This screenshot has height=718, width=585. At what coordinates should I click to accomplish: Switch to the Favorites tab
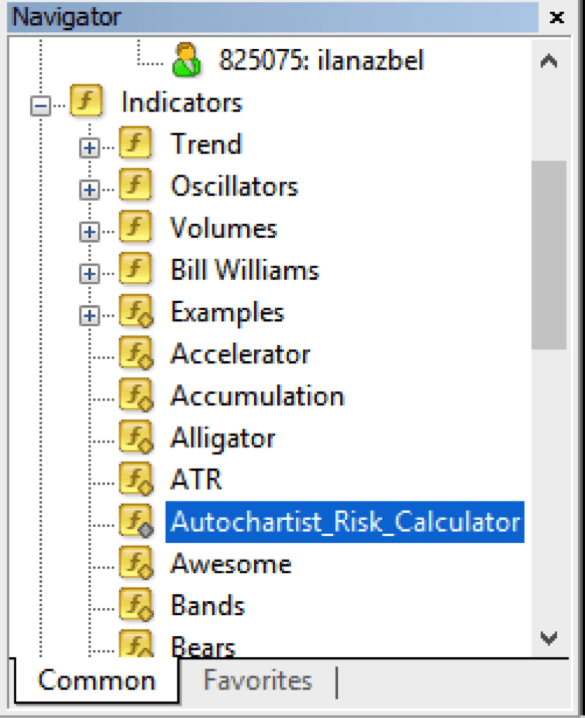[x=258, y=680]
